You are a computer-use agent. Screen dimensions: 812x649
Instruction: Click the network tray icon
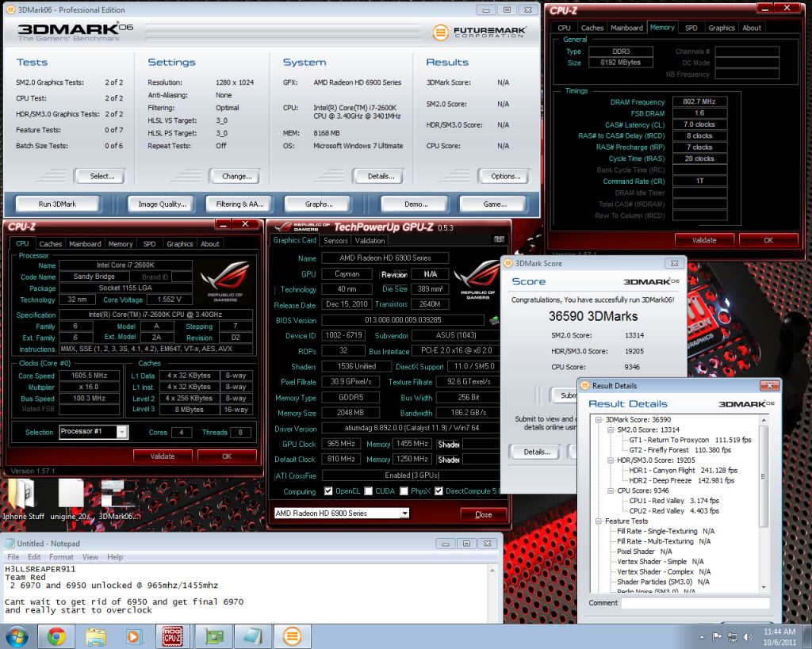pyautogui.click(x=732, y=636)
